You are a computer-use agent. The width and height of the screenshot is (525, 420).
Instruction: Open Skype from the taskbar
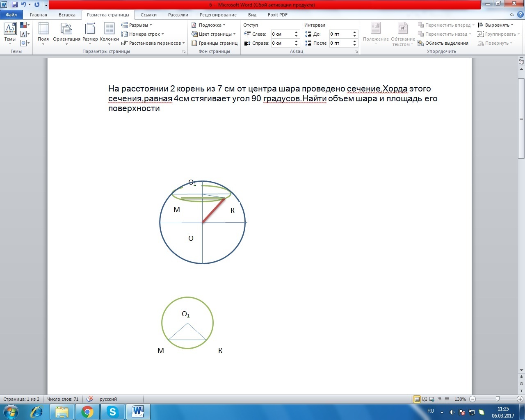pyautogui.click(x=113, y=412)
